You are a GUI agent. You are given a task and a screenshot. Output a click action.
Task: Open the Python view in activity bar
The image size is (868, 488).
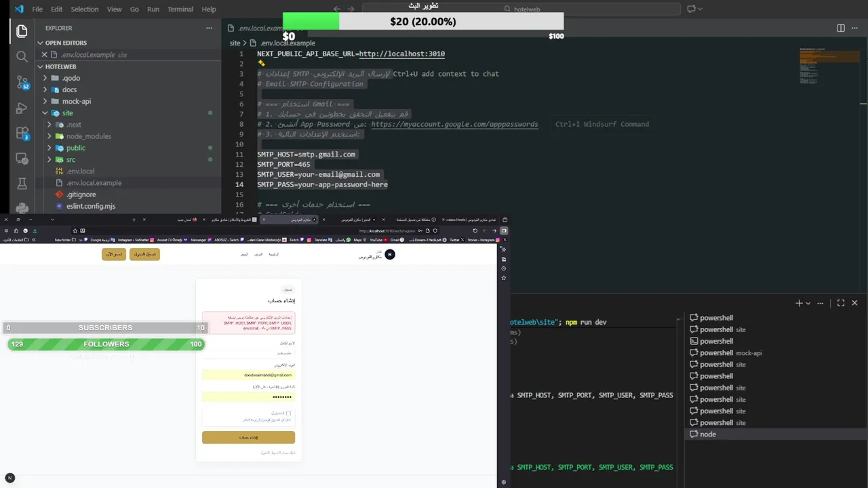tap(22, 208)
